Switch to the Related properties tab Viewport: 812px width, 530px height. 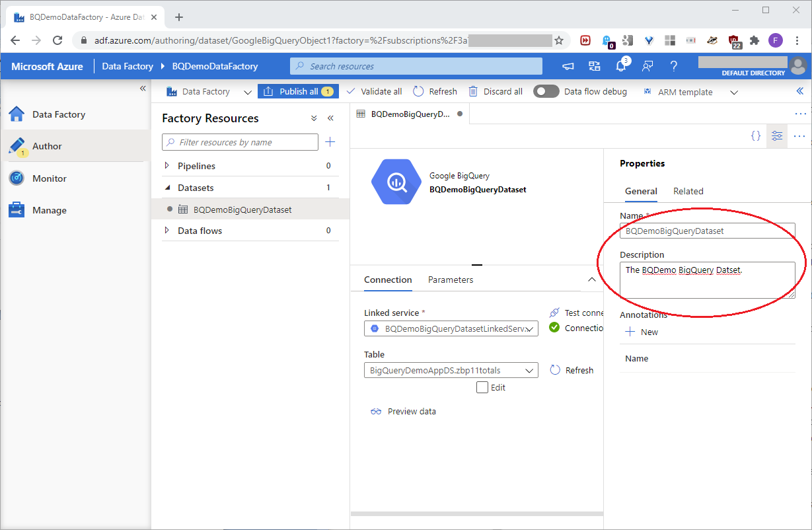[x=688, y=191]
